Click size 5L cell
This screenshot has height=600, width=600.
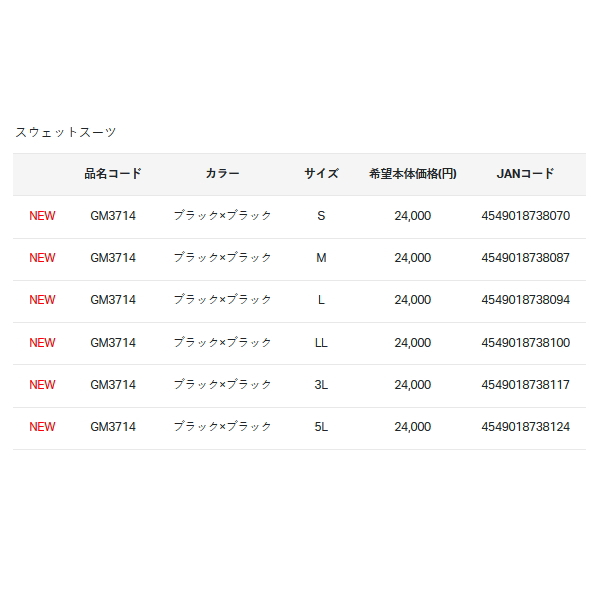321,427
